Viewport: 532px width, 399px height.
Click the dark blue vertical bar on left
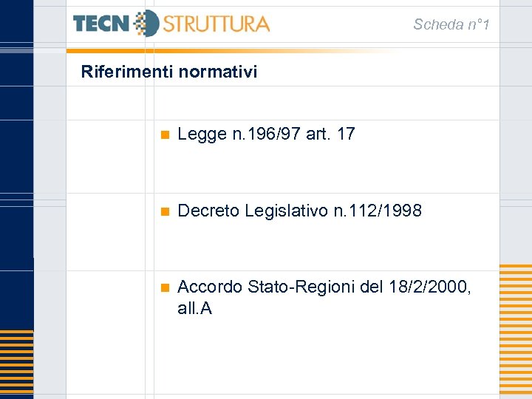tap(16, 148)
